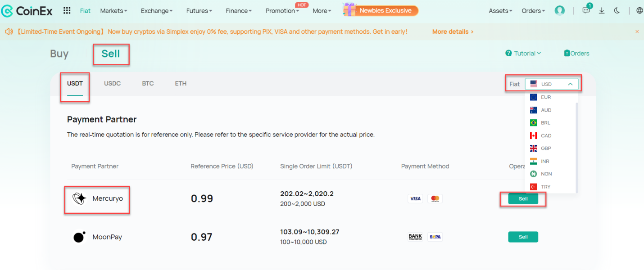Open the More dropdown menu

[x=322, y=11]
